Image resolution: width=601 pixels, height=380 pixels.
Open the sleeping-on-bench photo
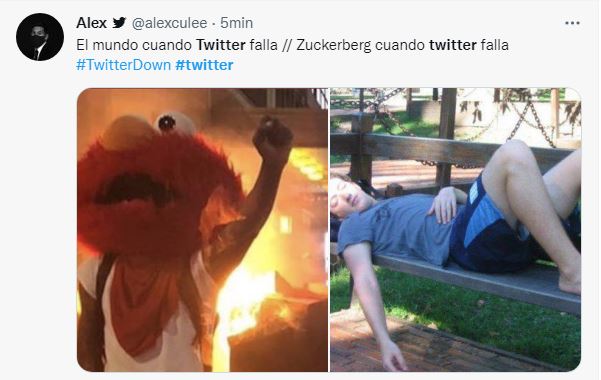[455, 230]
